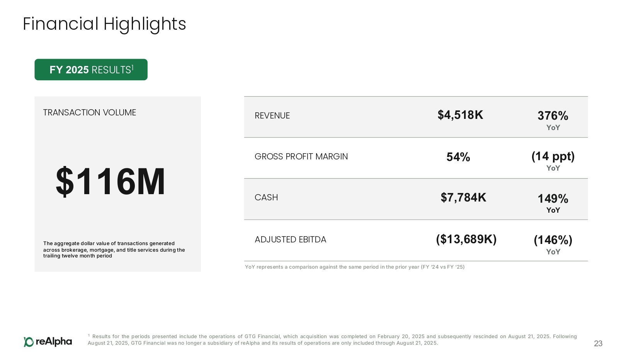Click the ($13,689K) EBITDA value

(x=466, y=239)
